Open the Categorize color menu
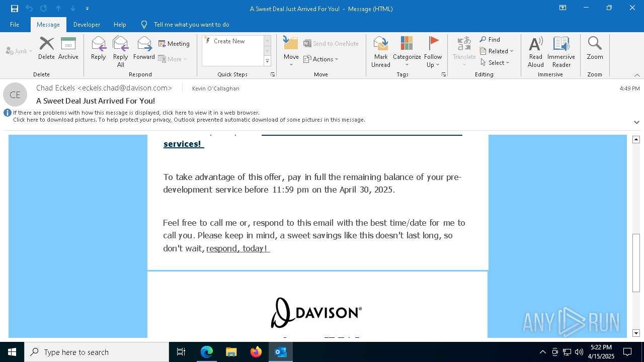 (407, 52)
